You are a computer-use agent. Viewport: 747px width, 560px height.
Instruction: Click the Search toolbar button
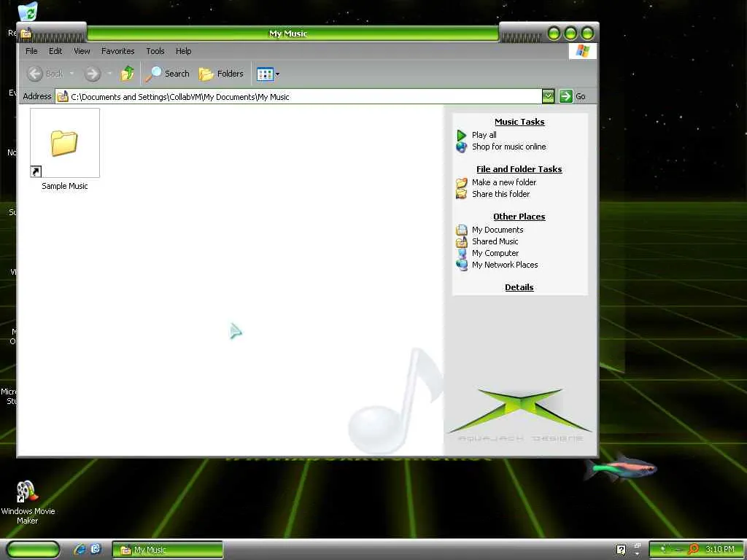168,74
